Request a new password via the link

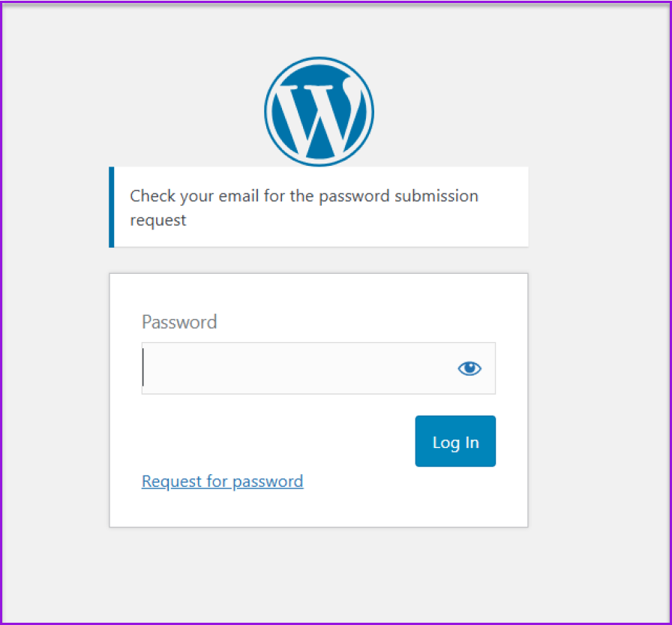tap(222, 481)
